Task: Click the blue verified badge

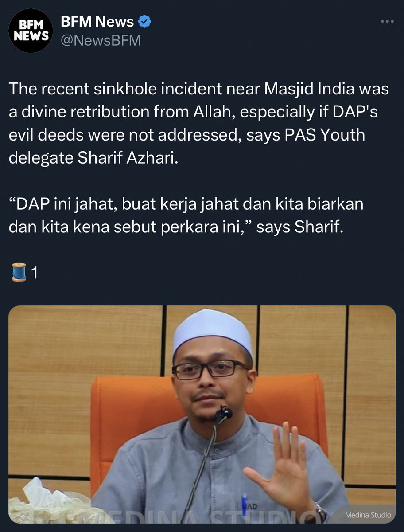Action: 144,21
